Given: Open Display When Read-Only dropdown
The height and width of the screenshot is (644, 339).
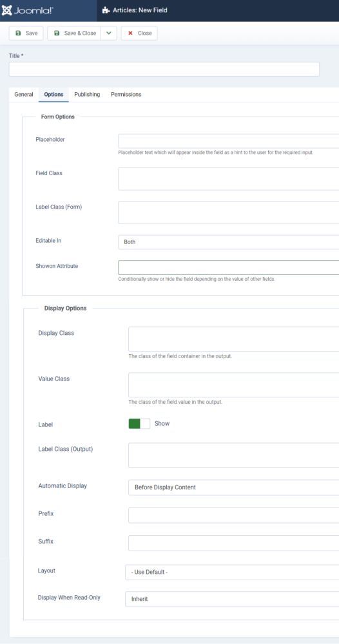Looking at the screenshot, I should click(x=232, y=599).
